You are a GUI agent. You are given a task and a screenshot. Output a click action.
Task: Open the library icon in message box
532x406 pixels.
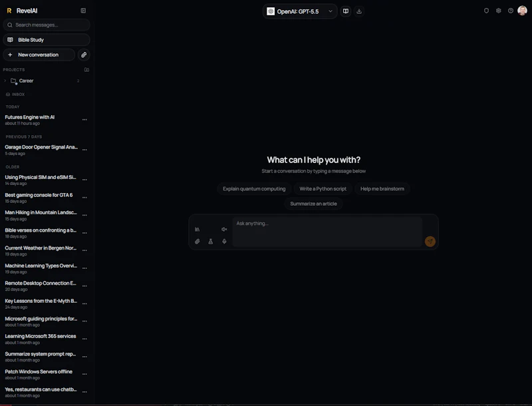(197, 229)
